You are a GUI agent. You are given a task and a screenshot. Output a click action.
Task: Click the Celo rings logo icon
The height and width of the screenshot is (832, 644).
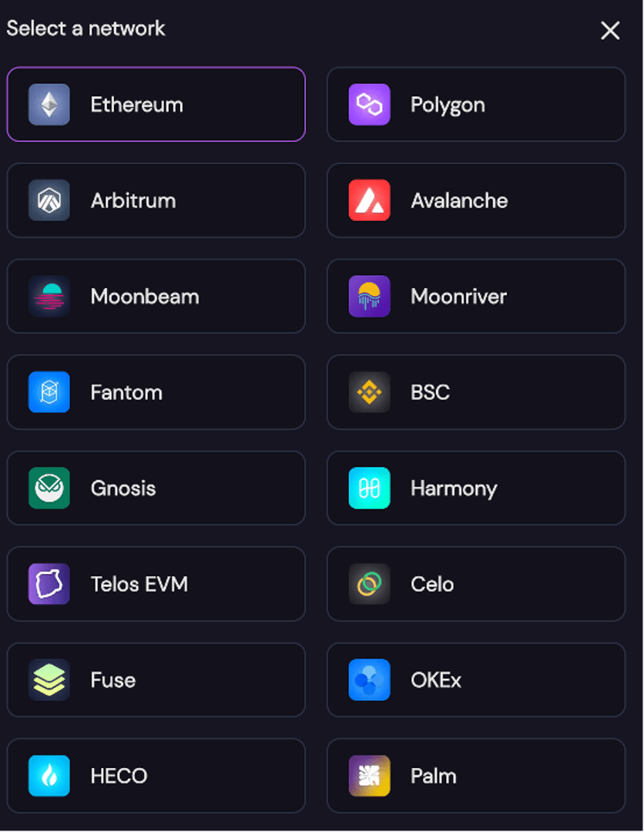tap(370, 584)
